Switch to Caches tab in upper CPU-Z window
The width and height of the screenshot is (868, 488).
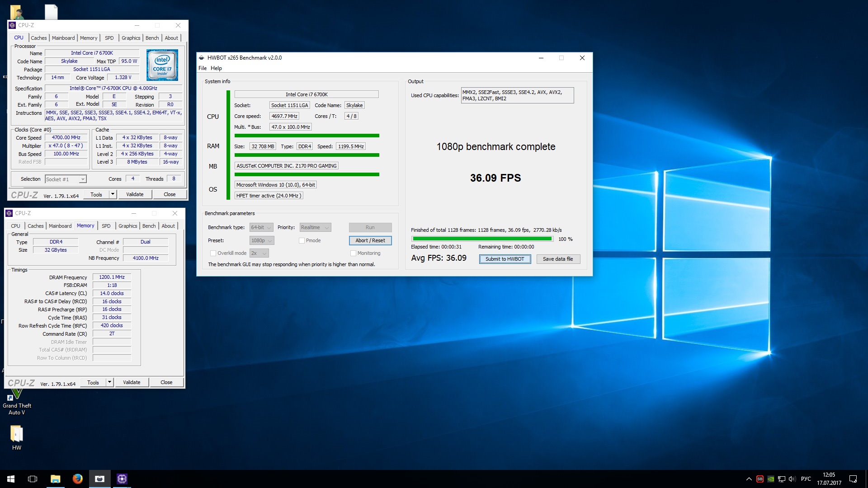(x=39, y=38)
